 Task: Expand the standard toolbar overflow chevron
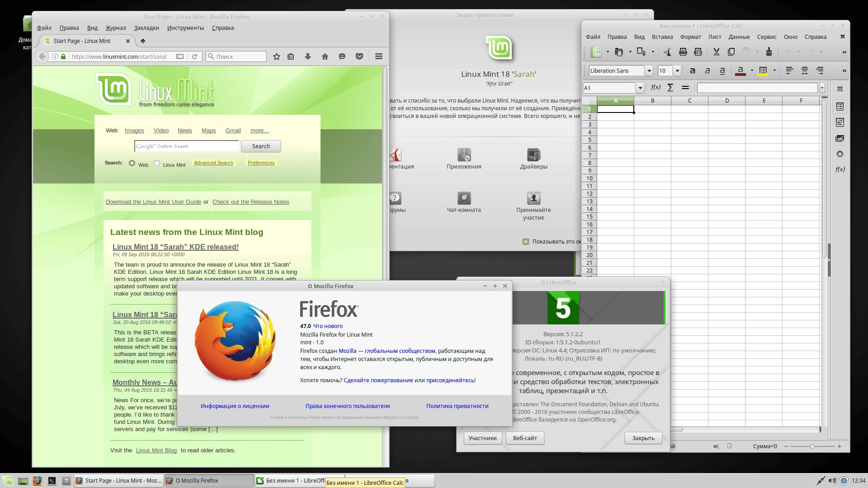click(844, 52)
